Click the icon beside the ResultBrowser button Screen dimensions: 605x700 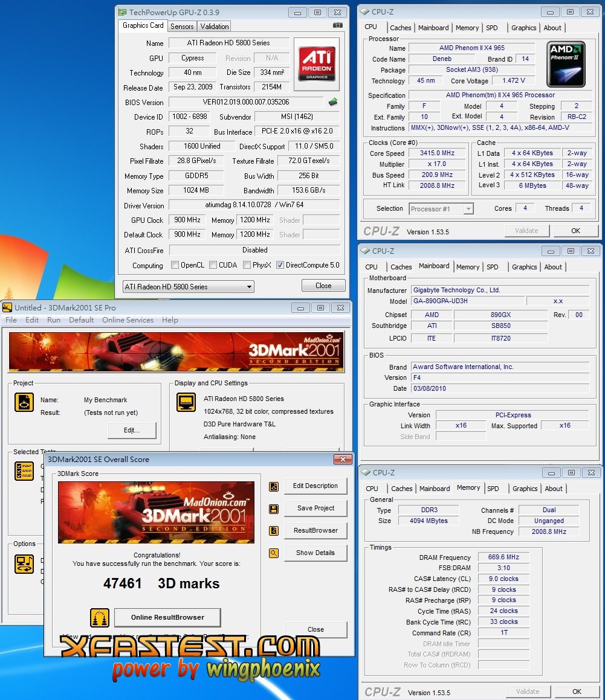coord(274,531)
